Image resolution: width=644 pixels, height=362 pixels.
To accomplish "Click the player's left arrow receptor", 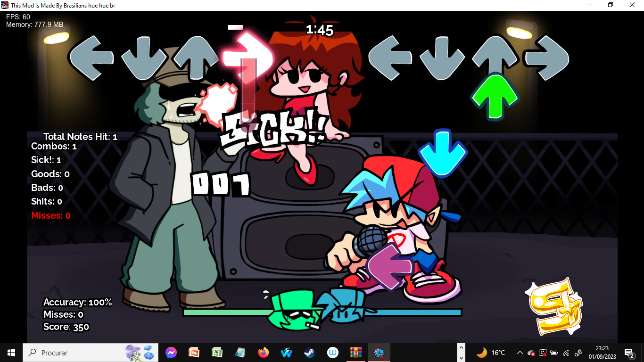I will [389, 58].
